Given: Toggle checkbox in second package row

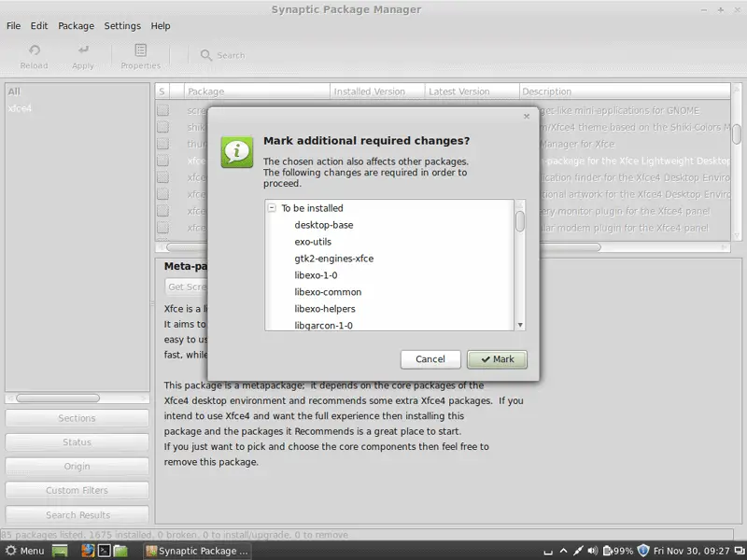Looking at the screenshot, I should [162, 127].
